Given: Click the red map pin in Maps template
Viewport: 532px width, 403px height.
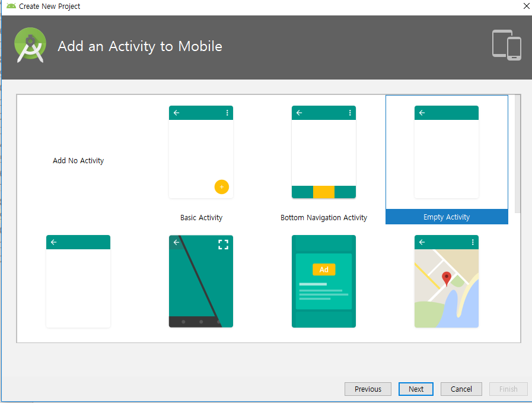Looking at the screenshot, I should click(447, 279).
